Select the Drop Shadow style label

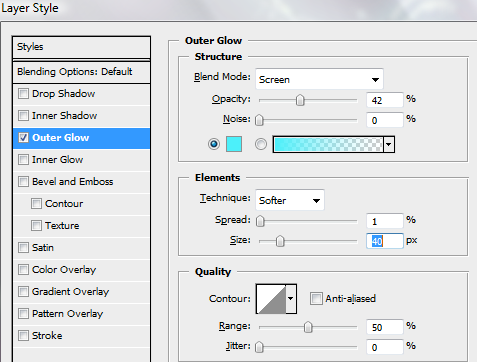pyautogui.click(x=63, y=94)
